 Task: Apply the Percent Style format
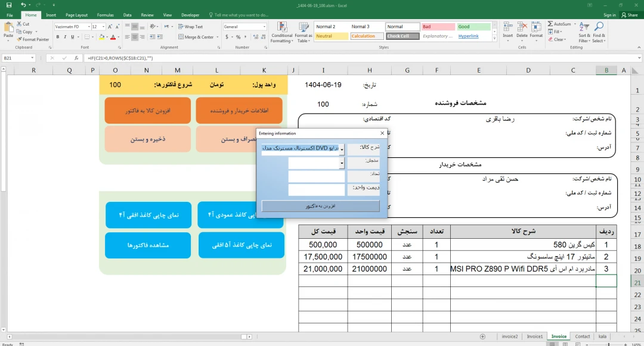click(238, 37)
